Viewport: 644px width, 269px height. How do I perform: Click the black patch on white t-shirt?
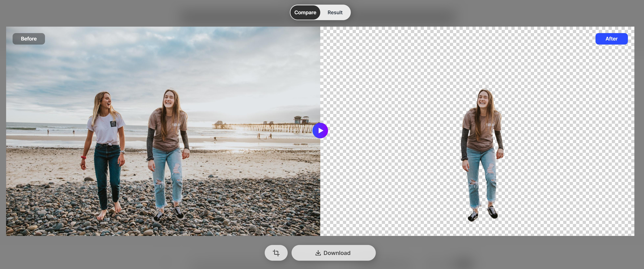tap(113, 124)
